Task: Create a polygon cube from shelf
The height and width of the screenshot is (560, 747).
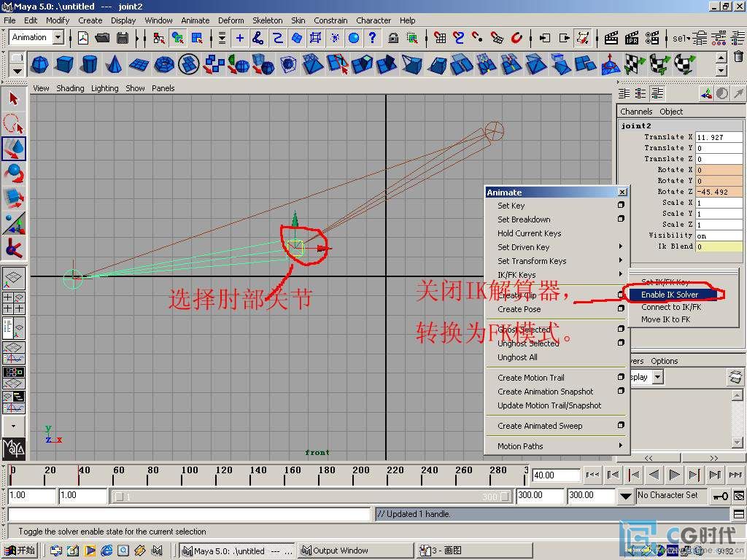Action: click(x=64, y=64)
